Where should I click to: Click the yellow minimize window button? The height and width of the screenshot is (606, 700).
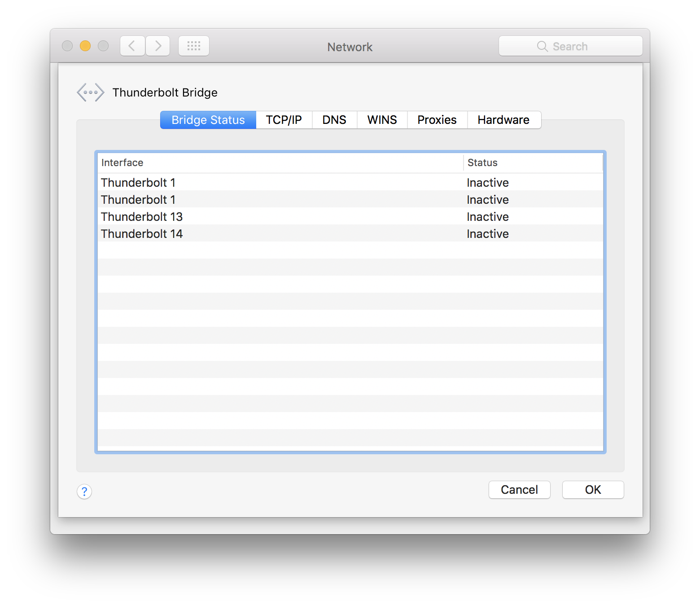85,46
